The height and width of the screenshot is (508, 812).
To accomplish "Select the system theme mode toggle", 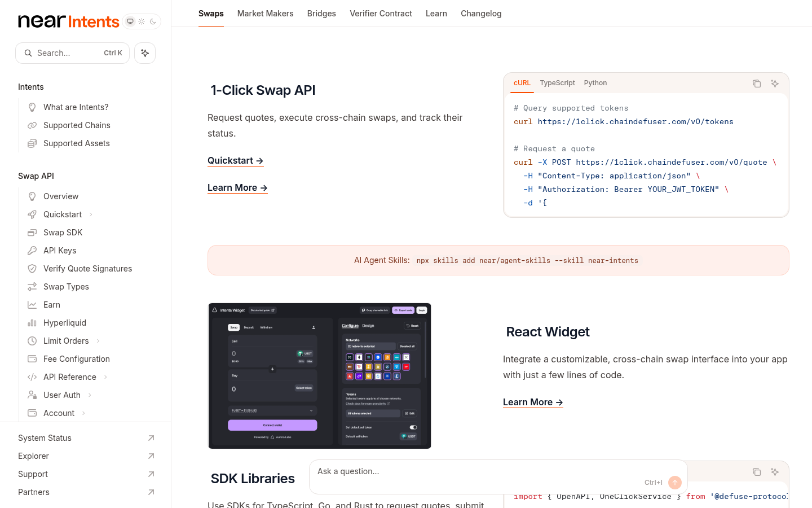I will coord(130,21).
